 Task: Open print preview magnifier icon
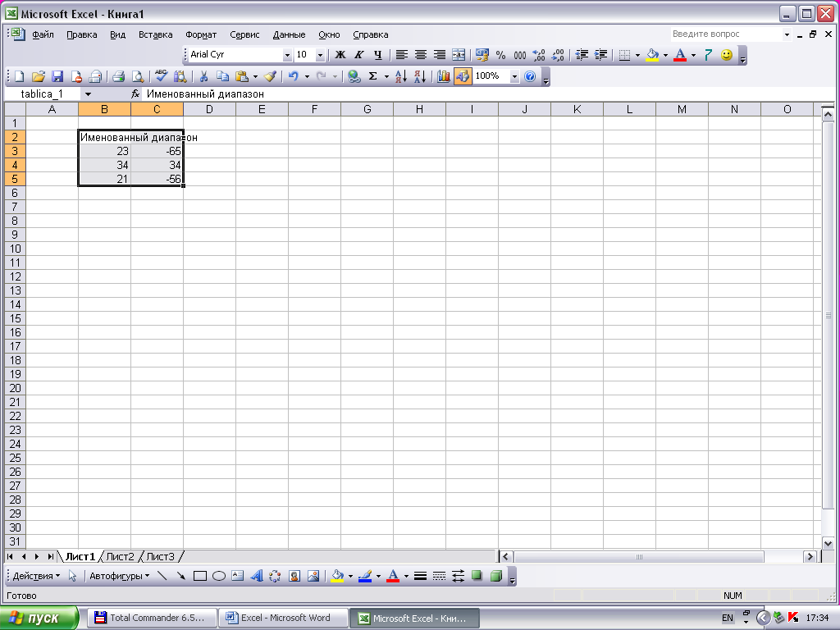pyautogui.click(x=138, y=76)
